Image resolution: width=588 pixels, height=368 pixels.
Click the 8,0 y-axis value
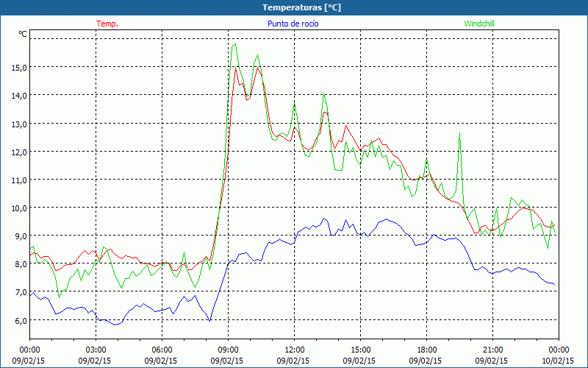(21, 264)
